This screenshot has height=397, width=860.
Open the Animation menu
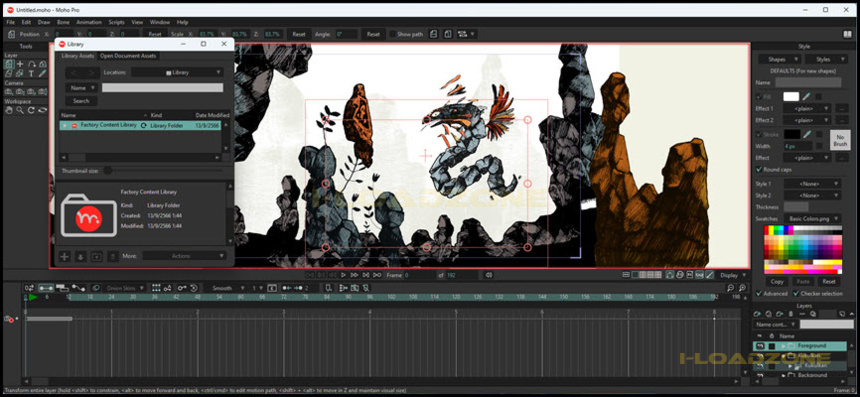point(89,22)
